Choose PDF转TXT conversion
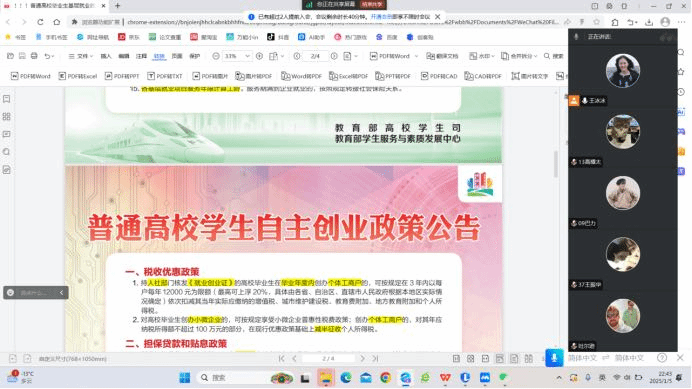 click(x=165, y=76)
